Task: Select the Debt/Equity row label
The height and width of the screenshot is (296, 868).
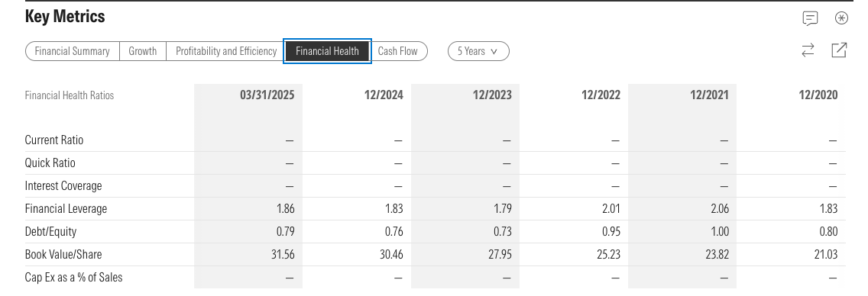Action: coord(50,231)
